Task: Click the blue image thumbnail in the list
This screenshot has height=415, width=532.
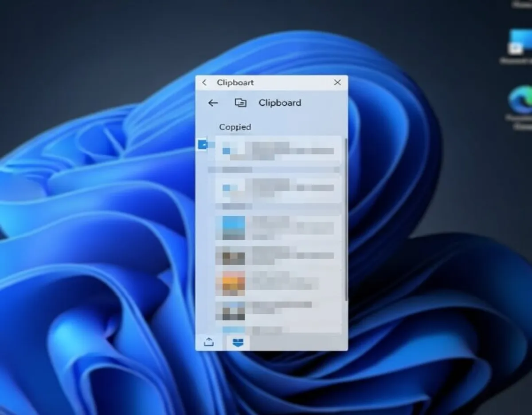Action: tap(230, 228)
